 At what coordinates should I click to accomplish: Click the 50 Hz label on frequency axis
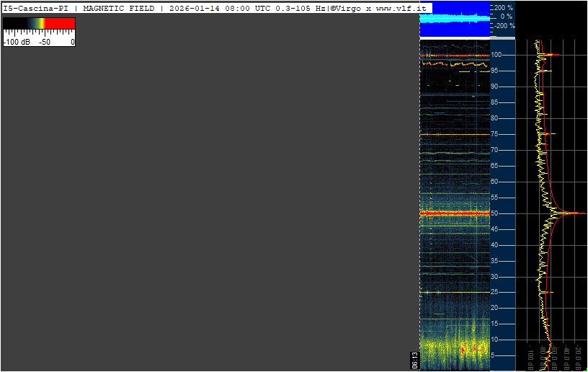(x=495, y=213)
